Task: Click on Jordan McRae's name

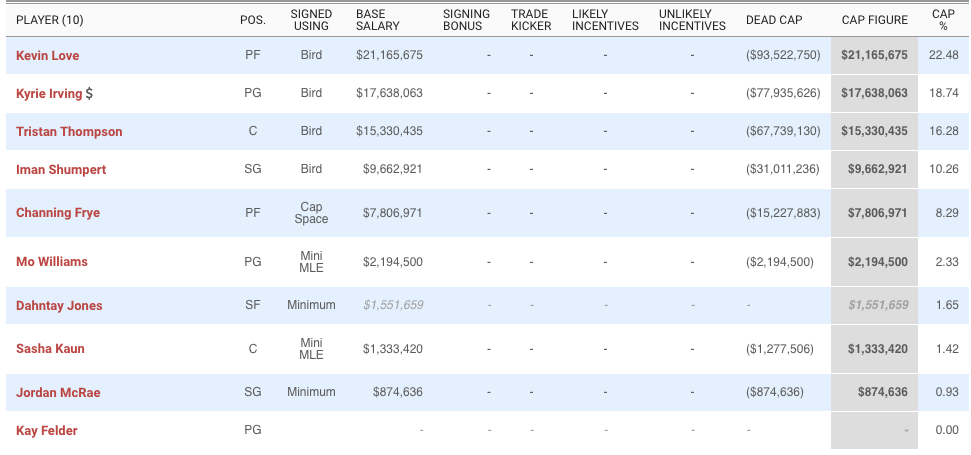Action: click(x=58, y=393)
